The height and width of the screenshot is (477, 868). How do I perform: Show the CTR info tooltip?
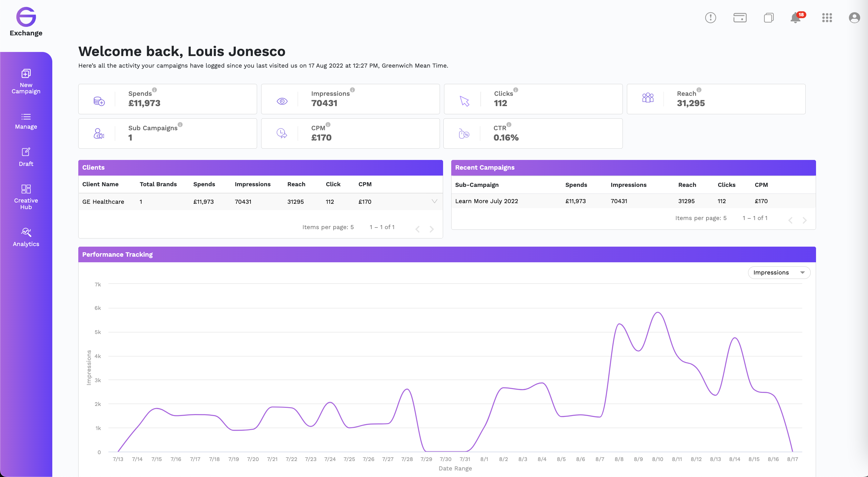(509, 124)
